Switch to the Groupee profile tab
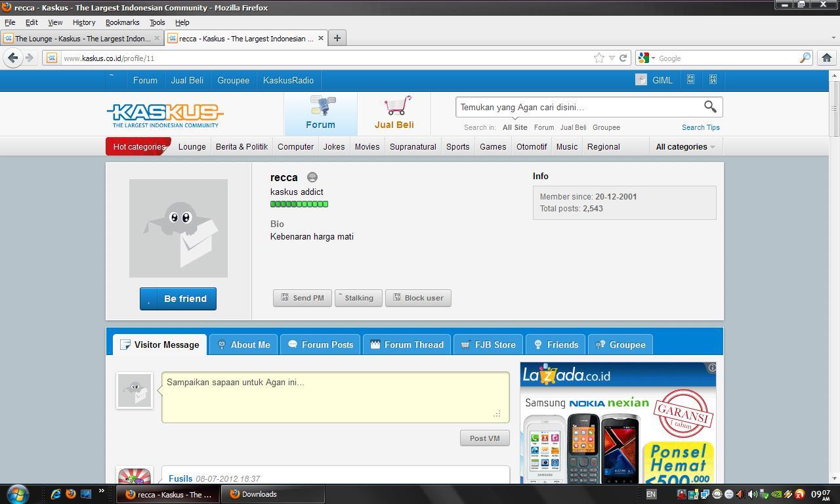This screenshot has height=504, width=840. 620,345
